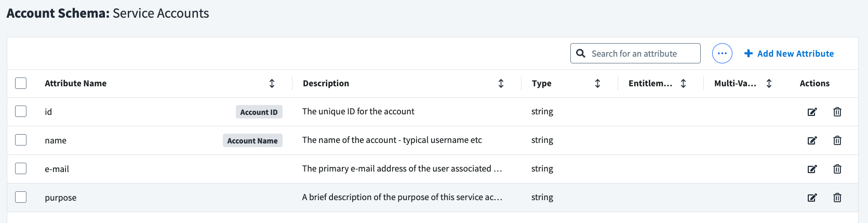
Task: Click 'The primary e-mail address' description
Action: (402, 168)
